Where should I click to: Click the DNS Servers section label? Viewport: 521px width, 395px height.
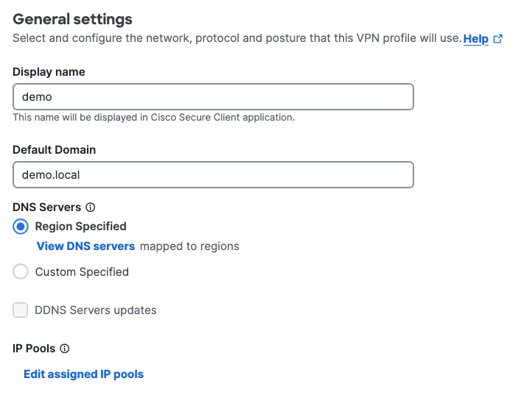pyautogui.click(x=47, y=207)
